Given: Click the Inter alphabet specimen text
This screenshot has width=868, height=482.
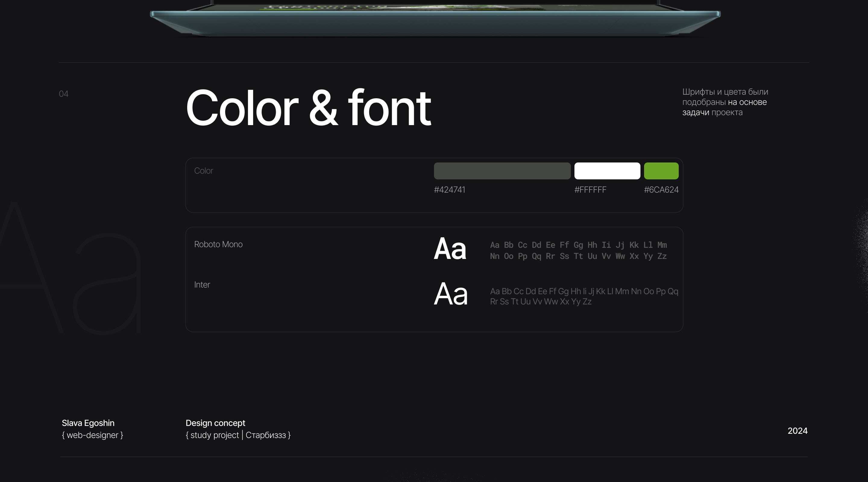Looking at the screenshot, I should pyautogui.click(x=583, y=296).
